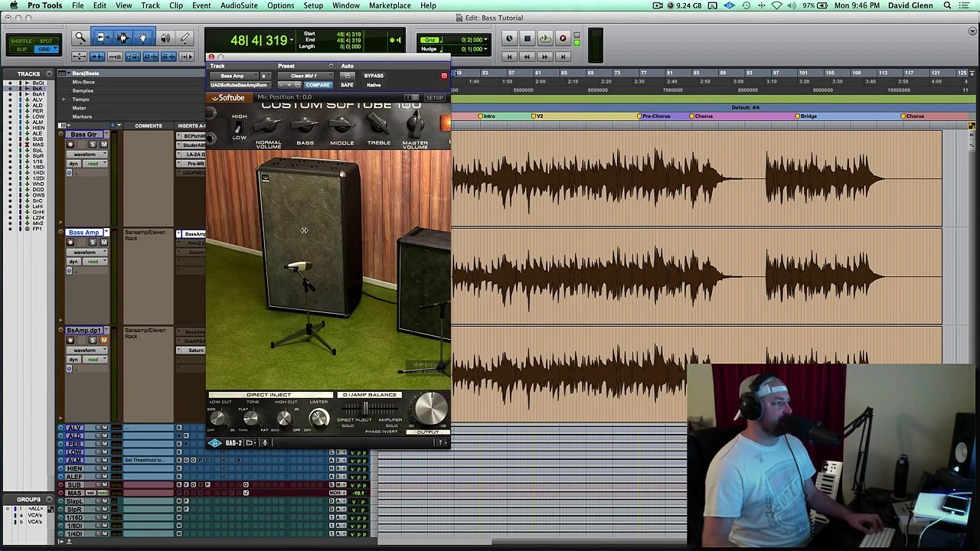
Task: Open the UAD-2 folder preset icon
Action: click(250, 443)
